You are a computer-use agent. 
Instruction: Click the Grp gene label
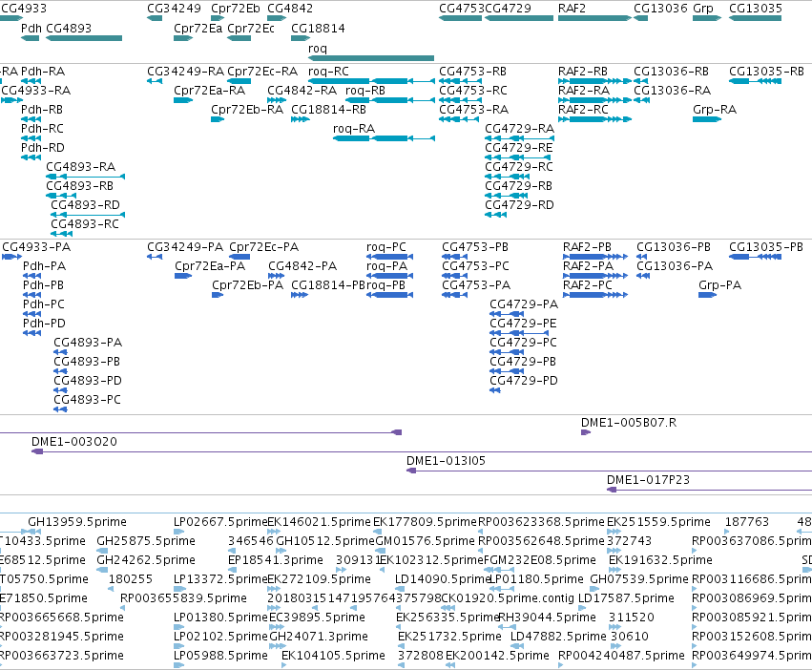pos(702,9)
